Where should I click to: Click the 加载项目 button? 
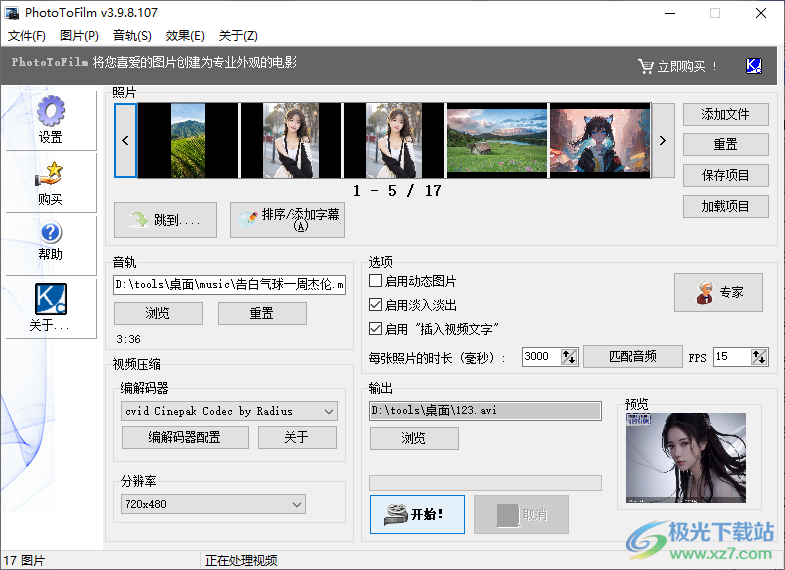click(x=725, y=206)
